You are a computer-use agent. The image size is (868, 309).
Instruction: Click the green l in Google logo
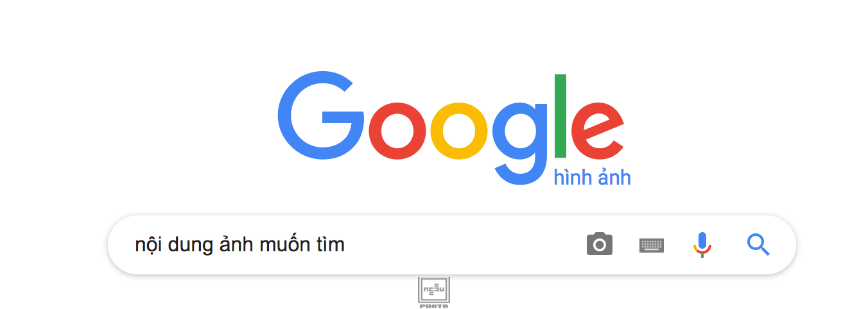click(x=560, y=115)
